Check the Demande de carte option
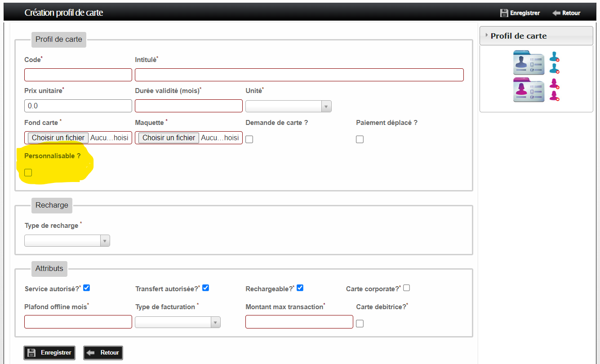The width and height of the screenshot is (600, 364). (249, 139)
